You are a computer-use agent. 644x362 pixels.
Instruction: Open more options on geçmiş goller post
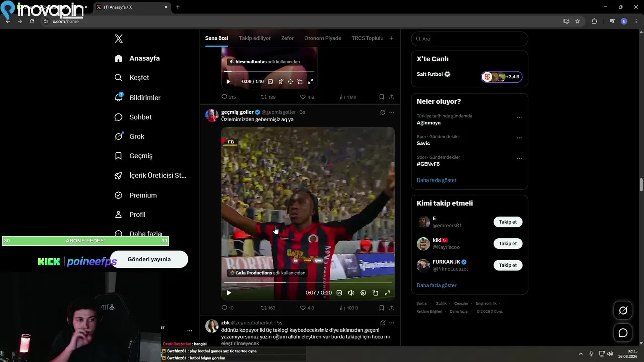click(392, 112)
